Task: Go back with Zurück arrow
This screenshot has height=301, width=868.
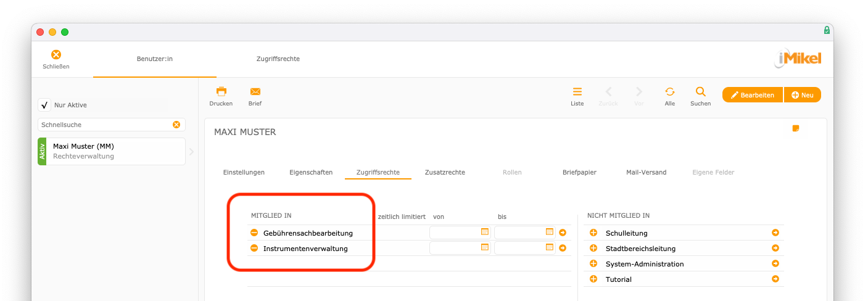Action: (x=608, y=91)
